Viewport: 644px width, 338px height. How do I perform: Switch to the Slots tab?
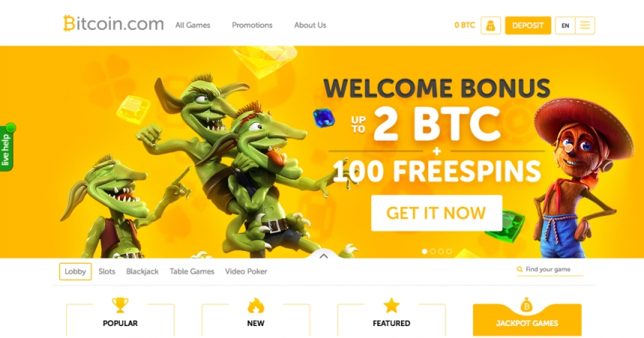tap(106, 271)
